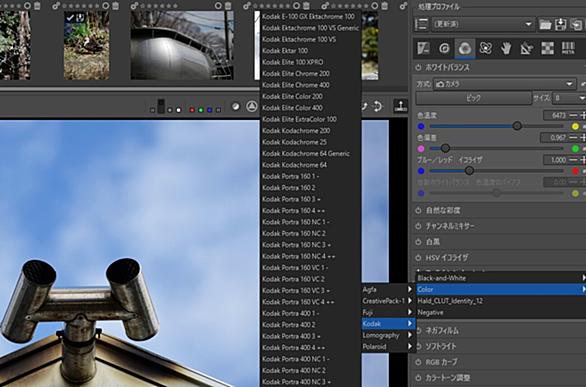Image resolution: width=586 pixels, height=387 pixels.
Task: Open the Metadata tab
Action: tap(568, 48)
